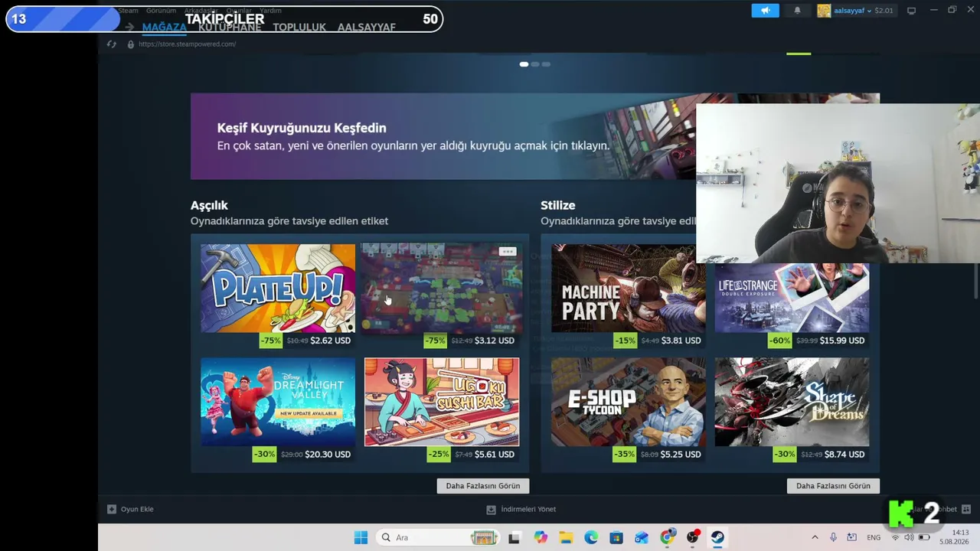The image size is (980, 551).
Task: Open the Görünüm menu
Action: 161,11
